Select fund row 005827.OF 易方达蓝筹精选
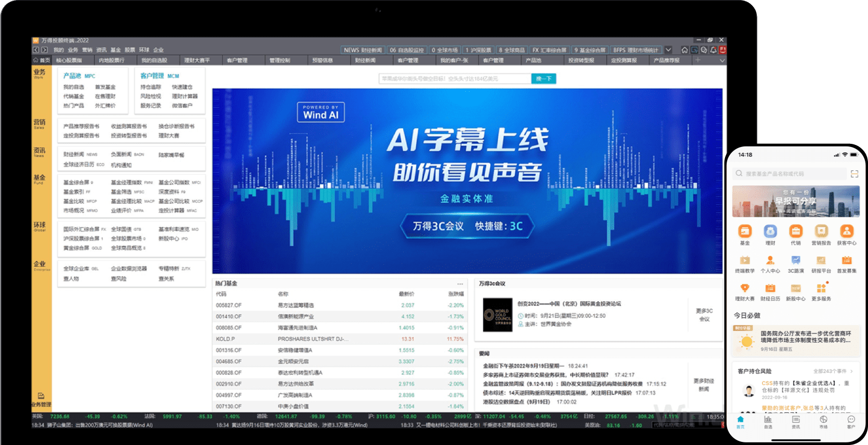 click(x=340, y=305)
